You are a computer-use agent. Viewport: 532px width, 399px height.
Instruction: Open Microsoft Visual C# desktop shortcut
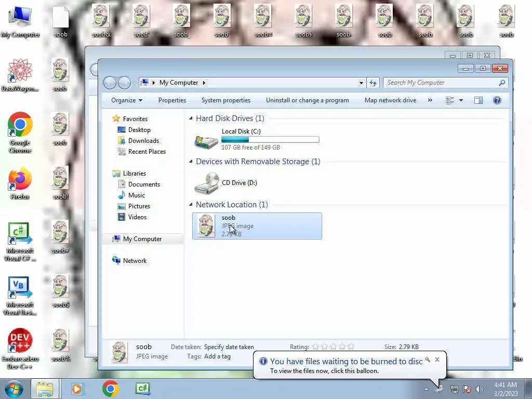(x=20, y=242)
